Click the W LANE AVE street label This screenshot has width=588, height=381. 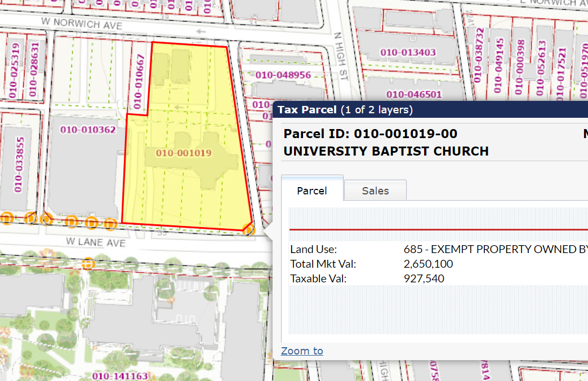[96, 242]
